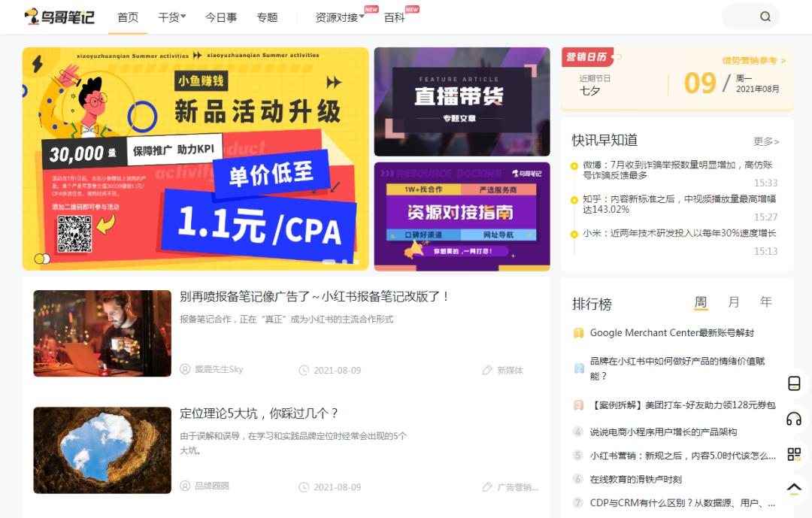Open the search on the top navigation bar
Screen dimensions: 812x518
[x=765, y=17]
